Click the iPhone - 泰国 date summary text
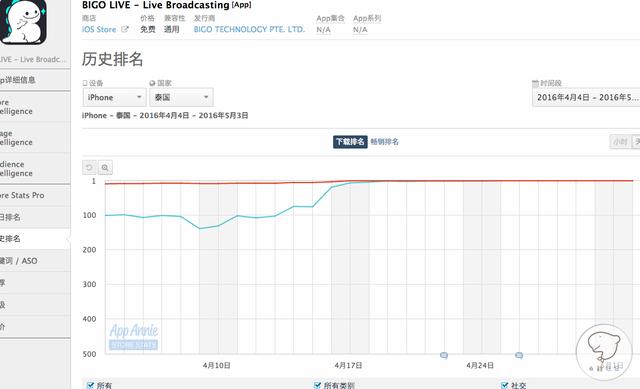This screenshot has height=389, width=640. point(165,116)
